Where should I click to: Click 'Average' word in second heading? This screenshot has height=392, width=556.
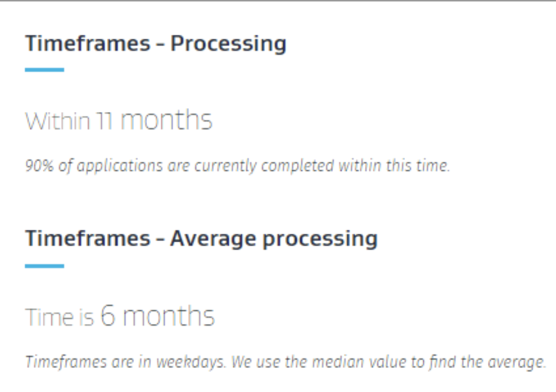click(213, 239)
